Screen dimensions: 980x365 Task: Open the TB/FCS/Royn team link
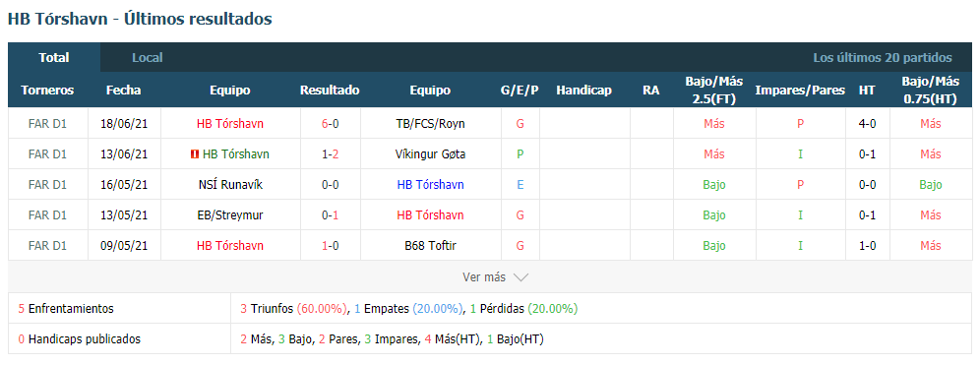[x=430, y=124]
